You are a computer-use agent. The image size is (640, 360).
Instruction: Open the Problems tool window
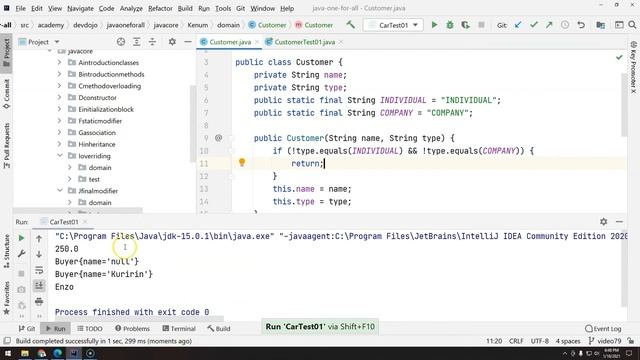click(132, 329)
